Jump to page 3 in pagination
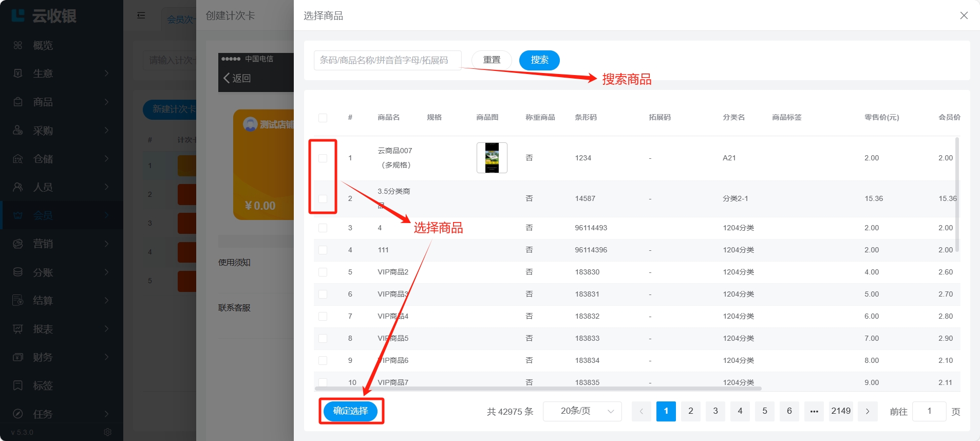This screenshot has width=980, height=441. [x=715, y=411]
